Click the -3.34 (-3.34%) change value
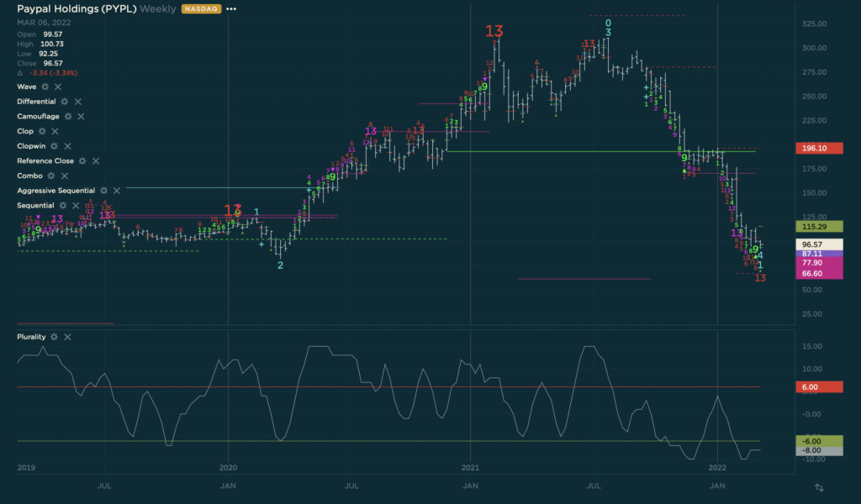 point(53,73)
